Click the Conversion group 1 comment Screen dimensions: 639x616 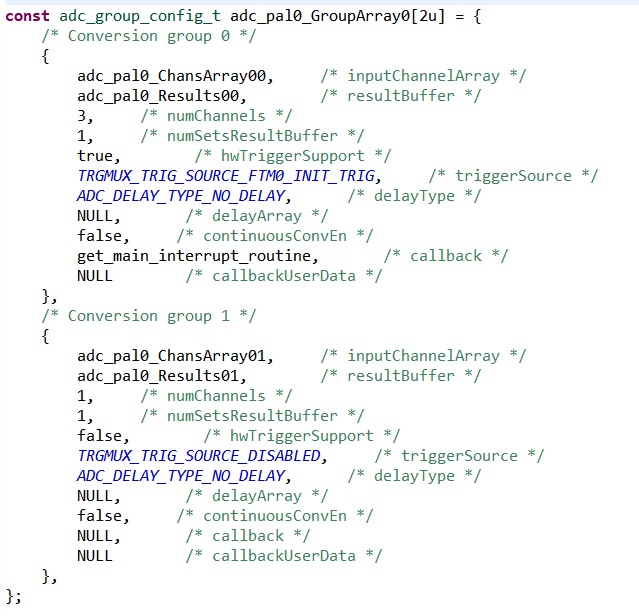tap(149, 316)
